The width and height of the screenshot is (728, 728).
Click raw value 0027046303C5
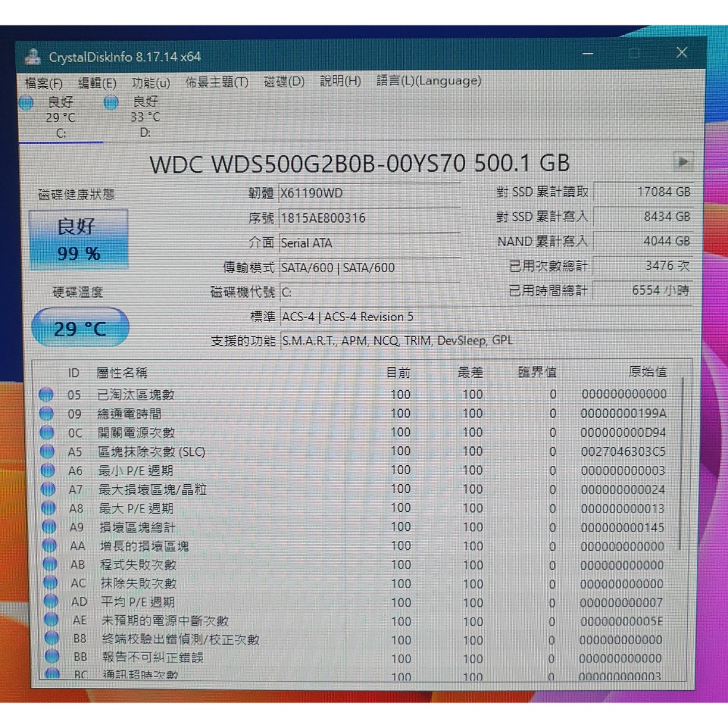(x=624, y=451)
